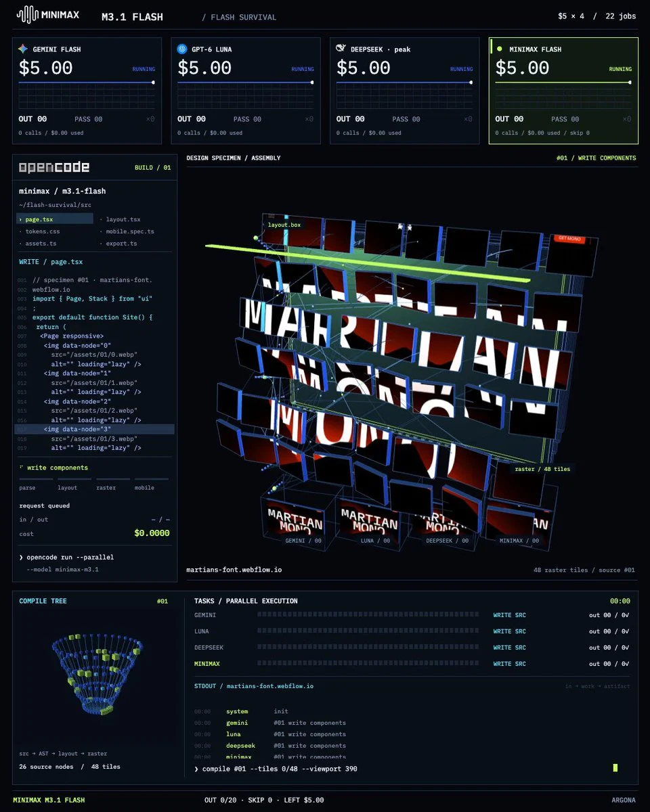Click the GET MONO button in the specimen
The height and width of the screenshot is (812, 650).
pos(568,238)
